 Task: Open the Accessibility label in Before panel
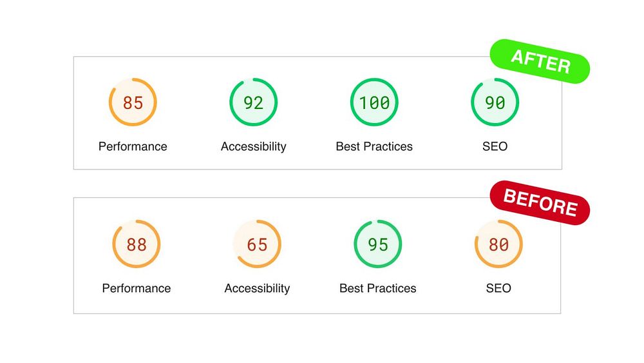pyautogui.click(x=257, y=288)
